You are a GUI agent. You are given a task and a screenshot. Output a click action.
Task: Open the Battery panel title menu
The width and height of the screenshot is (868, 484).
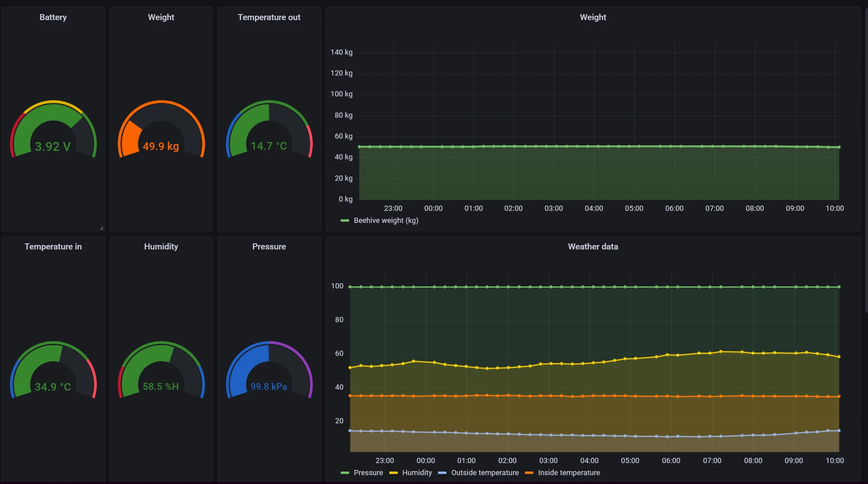point(53,17)
